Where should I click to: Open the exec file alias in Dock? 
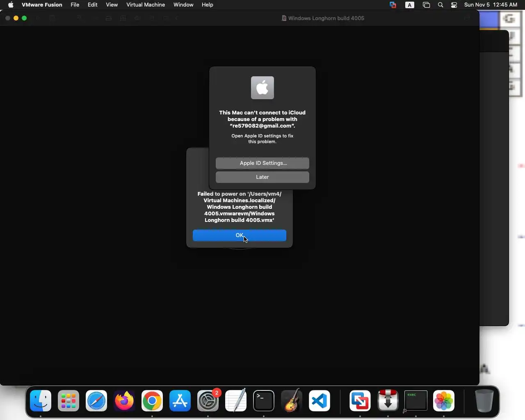416,401
